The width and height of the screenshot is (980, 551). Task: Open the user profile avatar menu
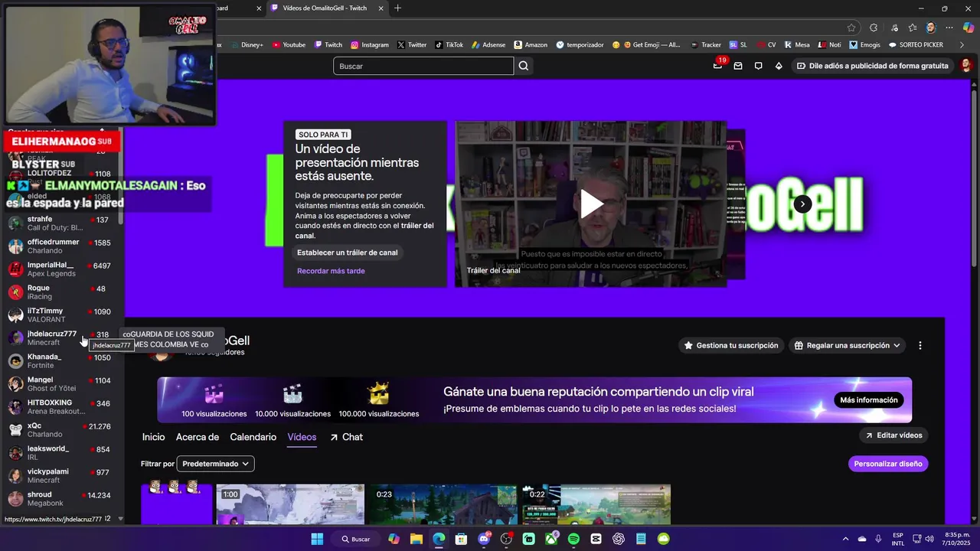coord(966,66)
